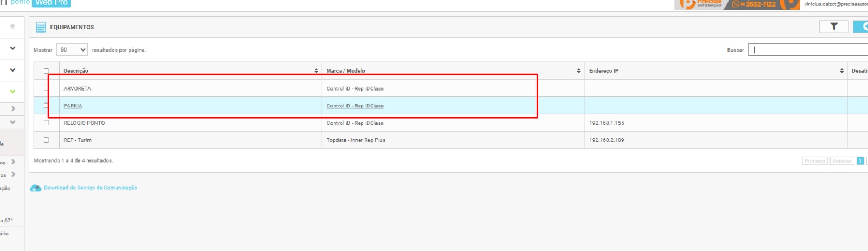Image resolution: width=868 pixels, height=251 pixels.
Task: Open the PARKIA equipment link
Action: coord(73,106)
